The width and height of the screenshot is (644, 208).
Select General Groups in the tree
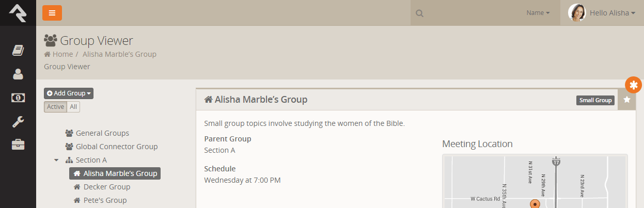click(x=102, y=133)
